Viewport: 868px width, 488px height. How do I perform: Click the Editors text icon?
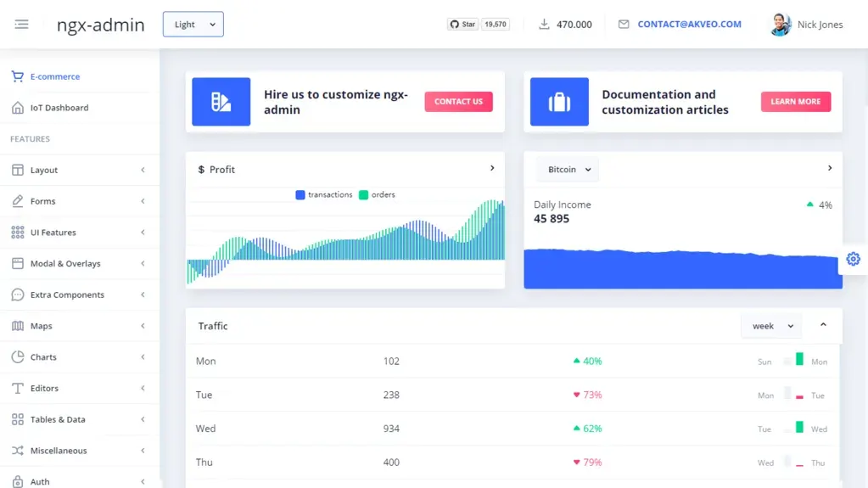[18, 389]
